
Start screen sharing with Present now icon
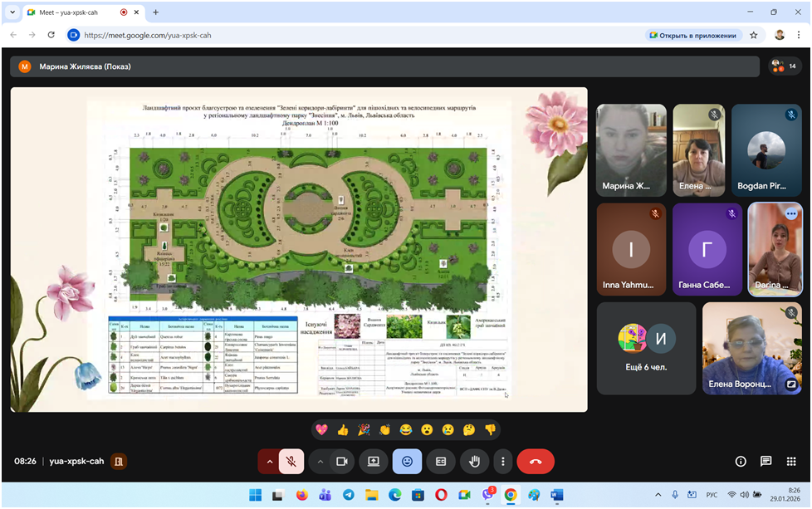[x=374, y=461]
